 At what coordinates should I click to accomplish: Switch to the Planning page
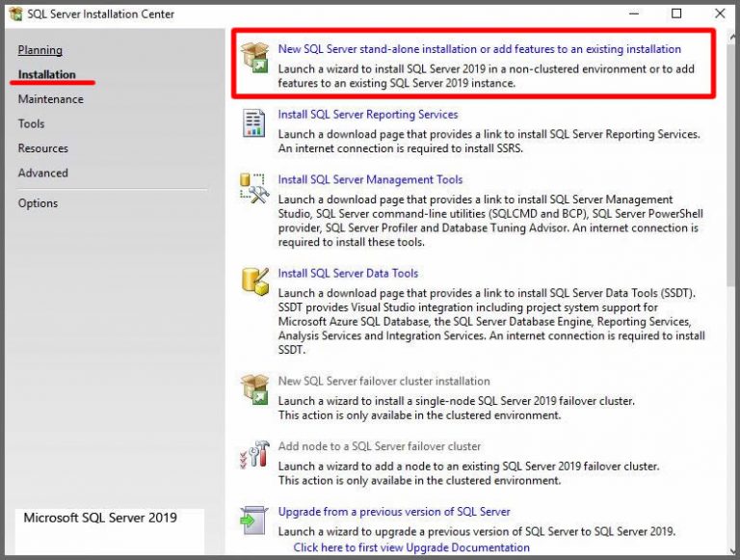click(x=40, y=50)
